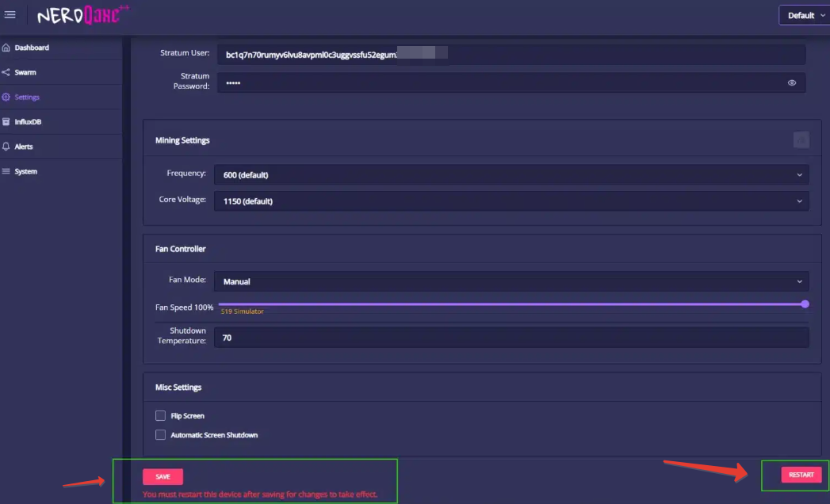Show the Stratum password with the eye icon
The image size is (830, 504).
[x=791, y=82]
